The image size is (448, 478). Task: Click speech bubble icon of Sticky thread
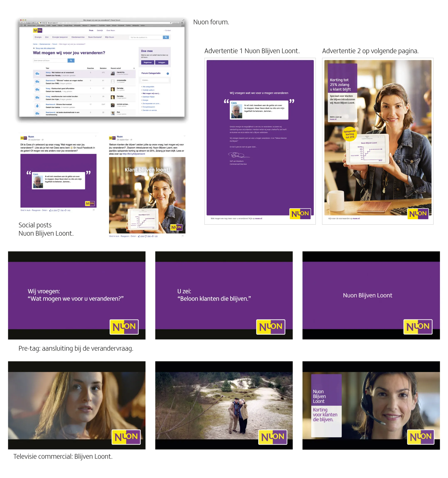pyautogui.click(x=37, y=74)
